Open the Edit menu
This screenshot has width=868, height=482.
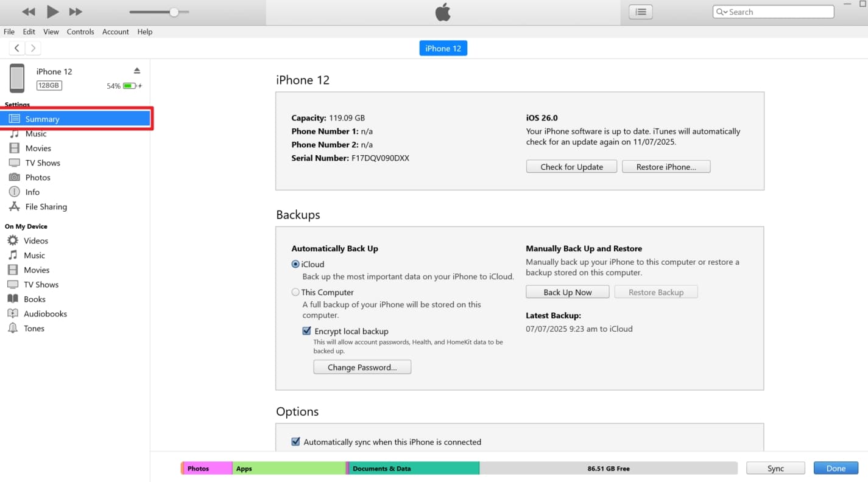pyautogui.click(x=29, y=32)
